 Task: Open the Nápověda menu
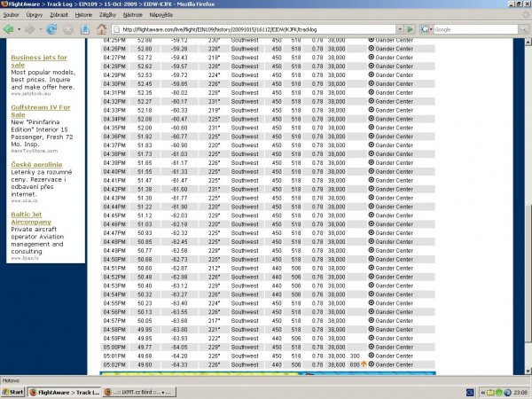pos(161,15)
